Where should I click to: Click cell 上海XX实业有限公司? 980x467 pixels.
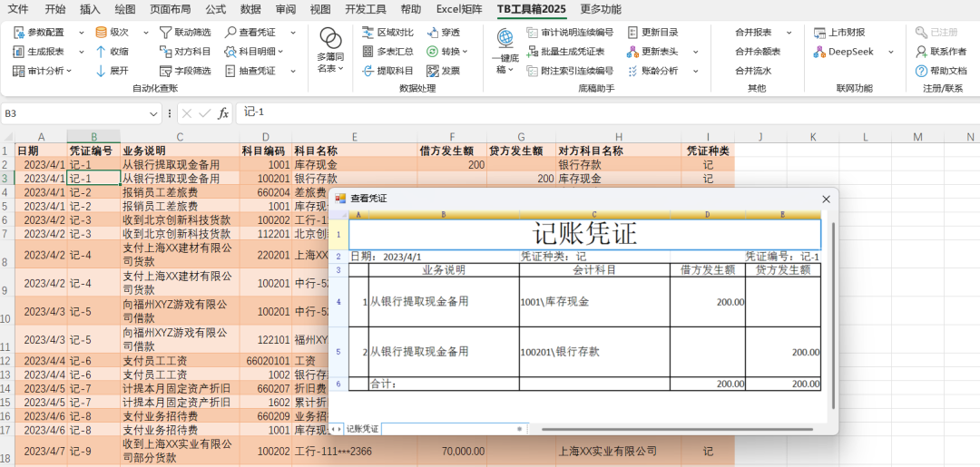click(618, 451)
